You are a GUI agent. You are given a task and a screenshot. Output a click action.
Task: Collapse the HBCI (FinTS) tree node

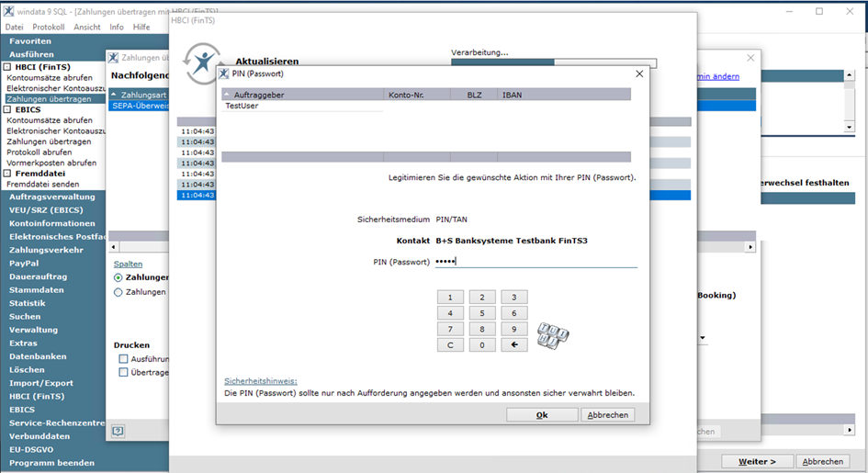[7, 67]
